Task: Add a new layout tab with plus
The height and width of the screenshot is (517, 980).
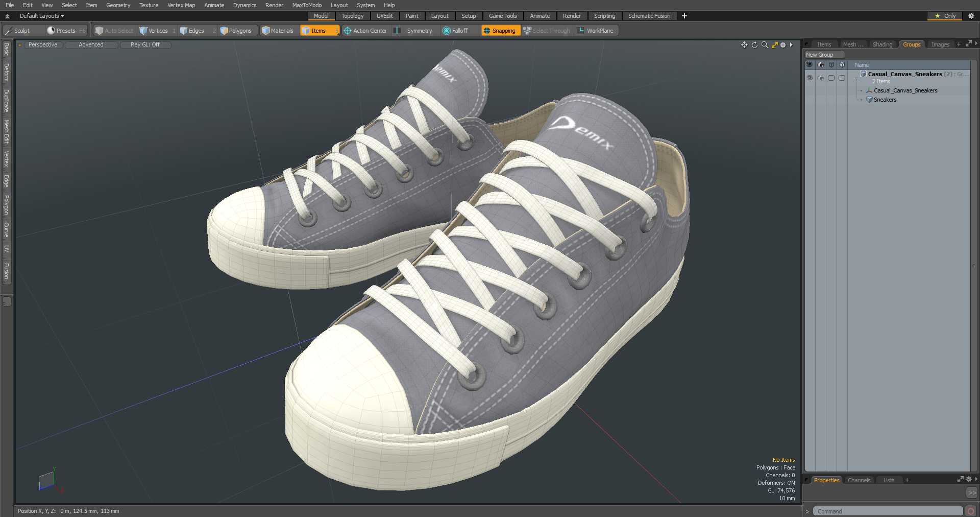Action: point(684,16)
